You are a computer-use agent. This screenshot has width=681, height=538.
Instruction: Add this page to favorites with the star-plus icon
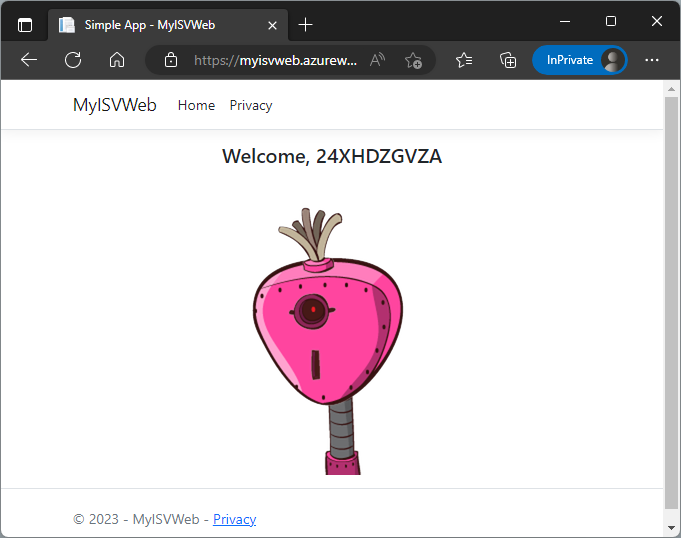pyautogui.click(x=413, y=60)
